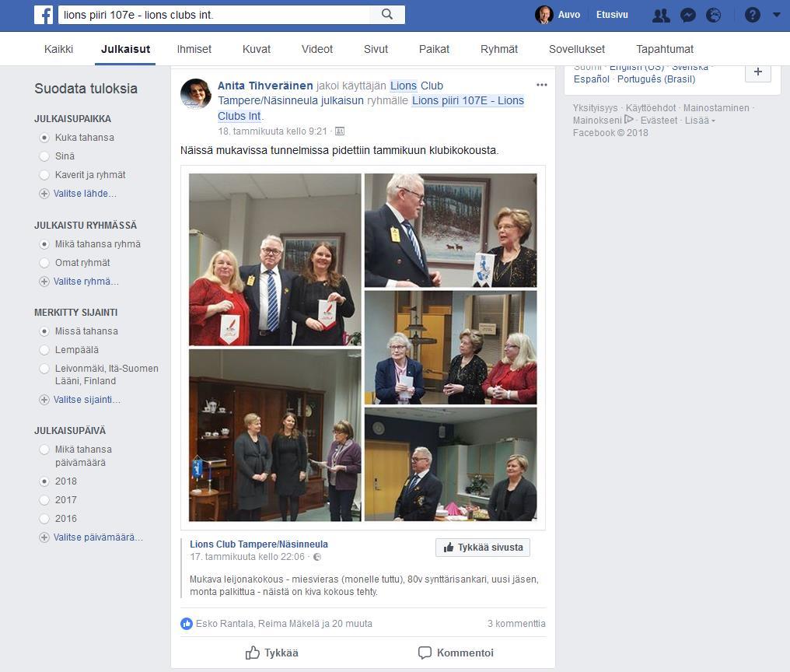Screen dimensions: 790x672
Task: Select Omat ryhmät radio button
Action: coord(44,263)
